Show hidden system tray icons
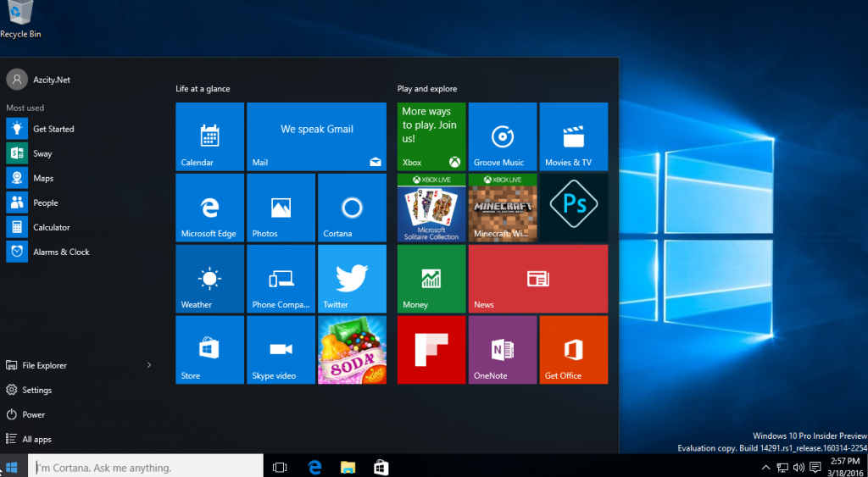 point(766,468)
